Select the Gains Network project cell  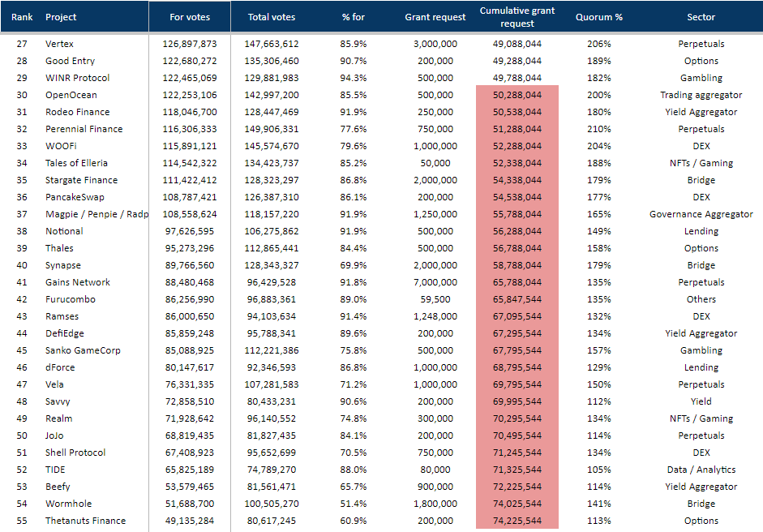78,282
